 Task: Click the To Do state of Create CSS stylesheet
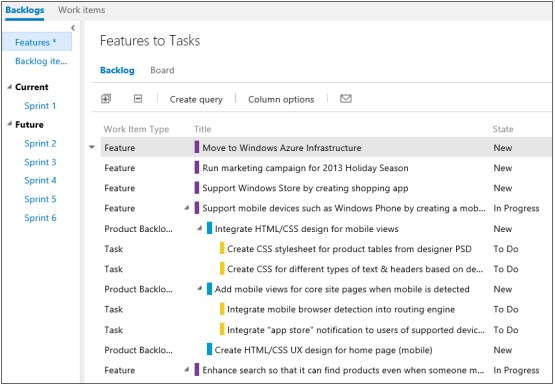[x=506, y=249]
